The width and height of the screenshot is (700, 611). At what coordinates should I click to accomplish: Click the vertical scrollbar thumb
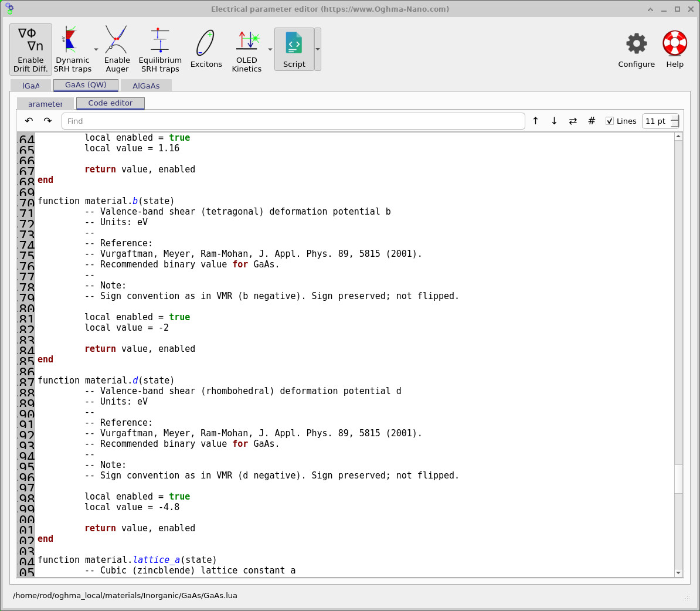(678, 479)
